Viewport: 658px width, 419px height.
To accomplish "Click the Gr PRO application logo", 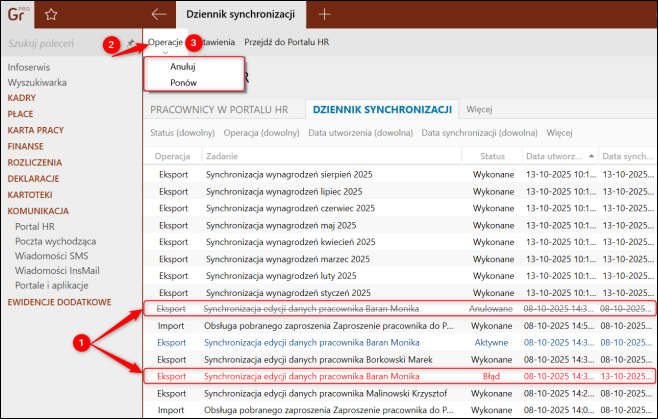I will (20, 14).
